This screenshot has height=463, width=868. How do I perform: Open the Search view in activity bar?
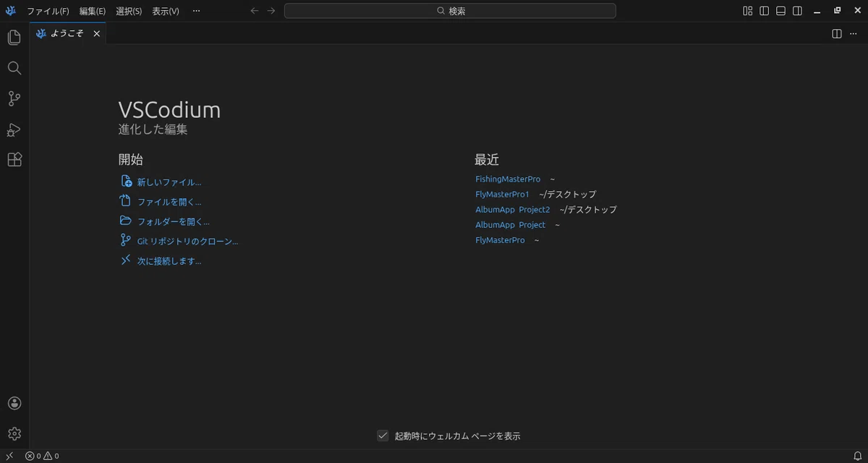(14, 68)
